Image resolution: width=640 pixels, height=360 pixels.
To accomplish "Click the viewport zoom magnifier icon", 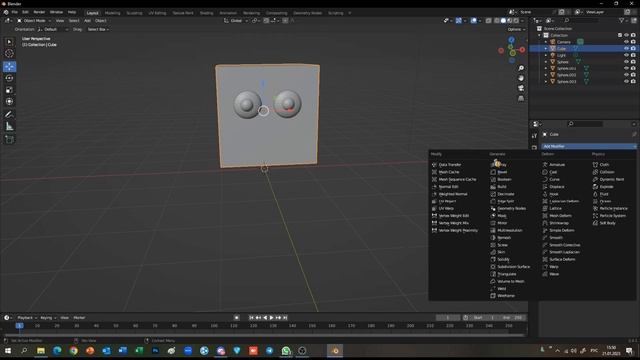I will pyautogui.click(x=521, y=68).
